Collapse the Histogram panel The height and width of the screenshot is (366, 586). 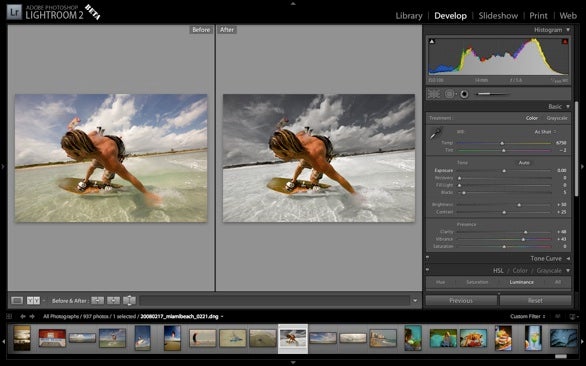click(568, 30)
